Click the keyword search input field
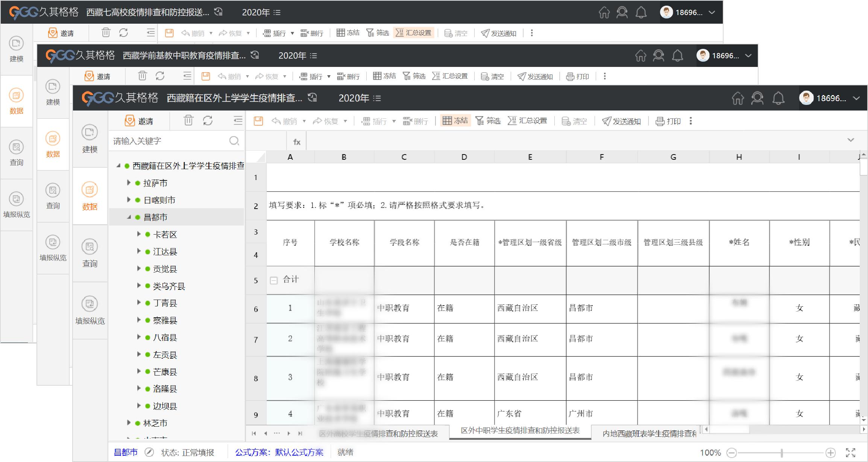This screenshot has width=868, height=462. [x=169, y=141]
